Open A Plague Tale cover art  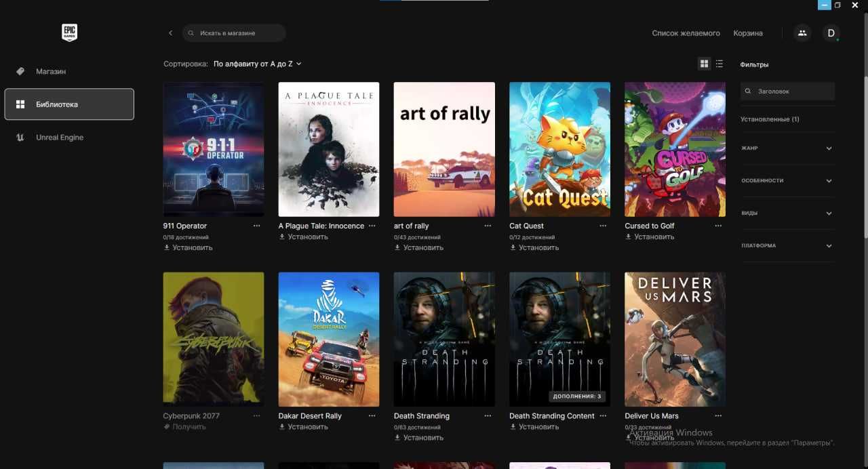tap(329, 149)
